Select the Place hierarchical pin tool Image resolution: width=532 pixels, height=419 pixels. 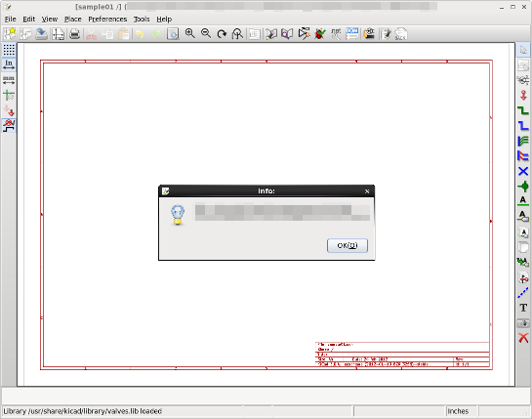523,278
